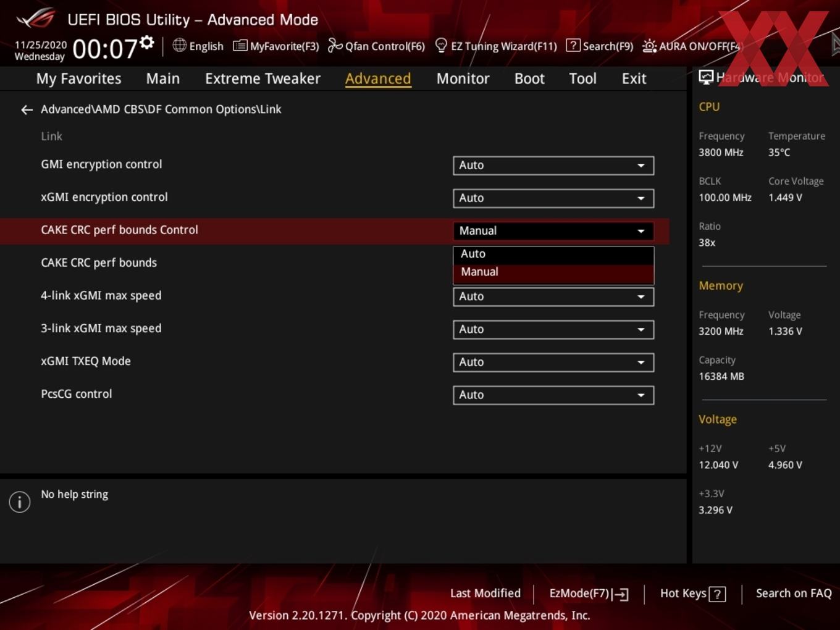The height and width of the screenshot is (630, 840).
Task: Select Auto in the open dropdown list
Action: (x=553, y=254)
